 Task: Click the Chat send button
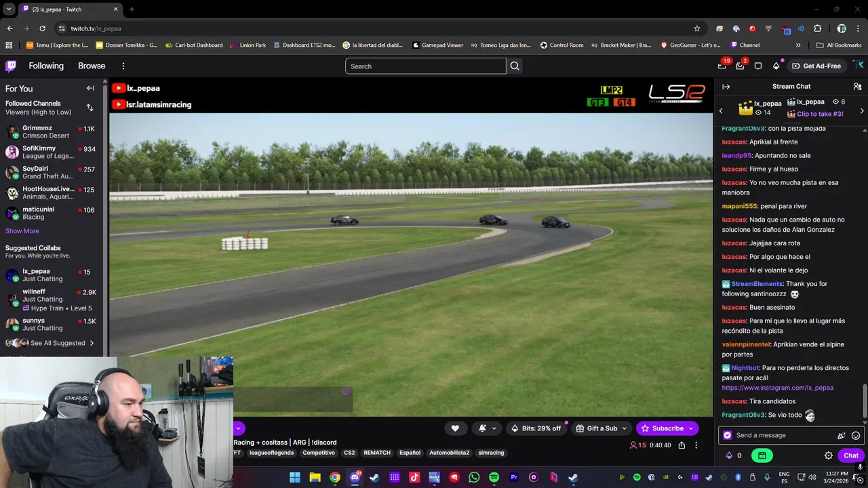(851, 455)
